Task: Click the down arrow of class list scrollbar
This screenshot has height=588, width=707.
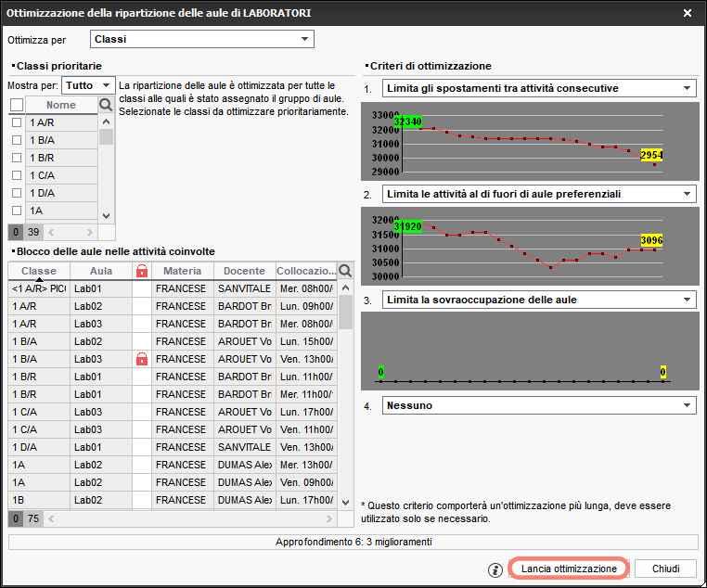Action: pos(106,216)
